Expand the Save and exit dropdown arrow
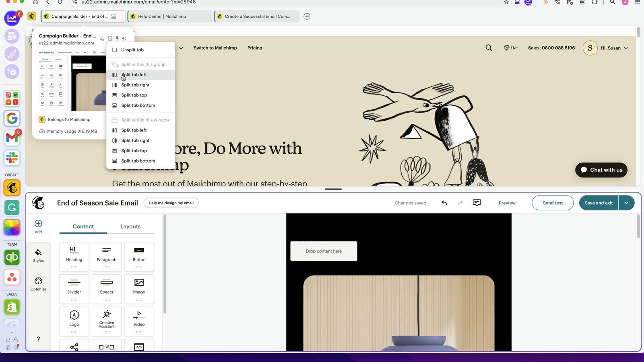 (626, 203)
